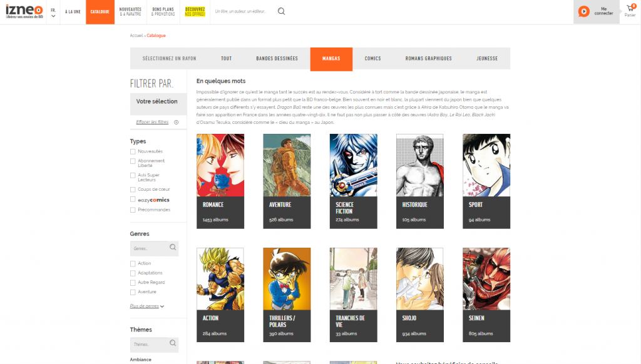Viewport: 641px width, 364px height.
Task: Click the Effacer les filtres link
Action: pos(152,122)
